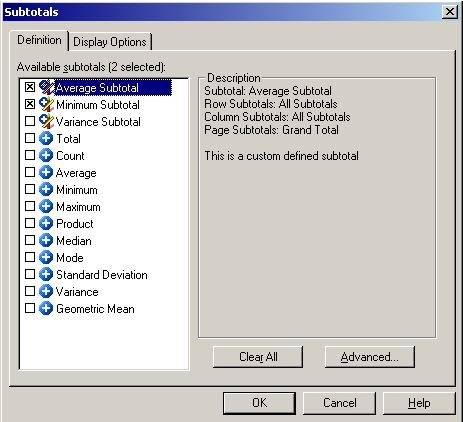463x422 pixels.
Task: Click the blue plus icon beside Mode
Action: 46,257
